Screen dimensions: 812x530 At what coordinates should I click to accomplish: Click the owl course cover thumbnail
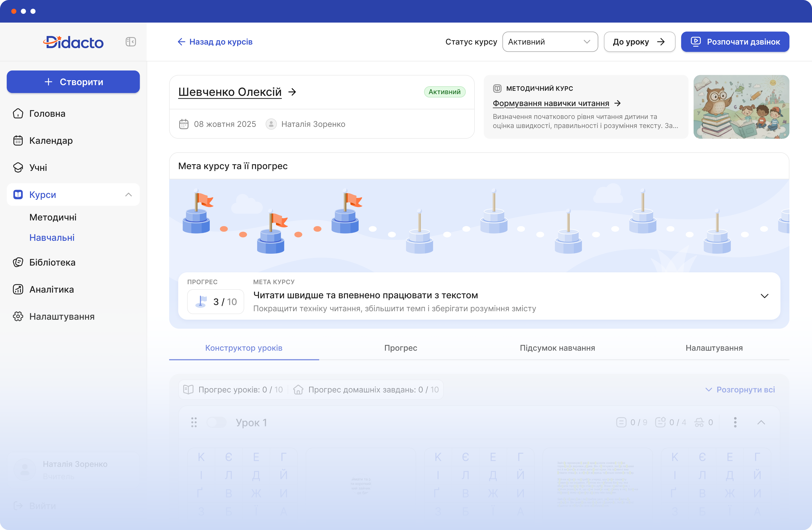741,107
